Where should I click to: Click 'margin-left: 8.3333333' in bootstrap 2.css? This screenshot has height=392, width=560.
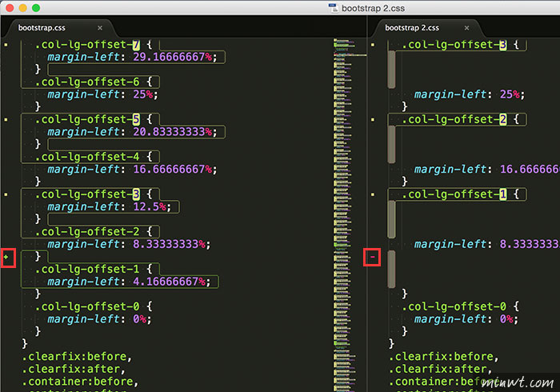coord(486,245)
